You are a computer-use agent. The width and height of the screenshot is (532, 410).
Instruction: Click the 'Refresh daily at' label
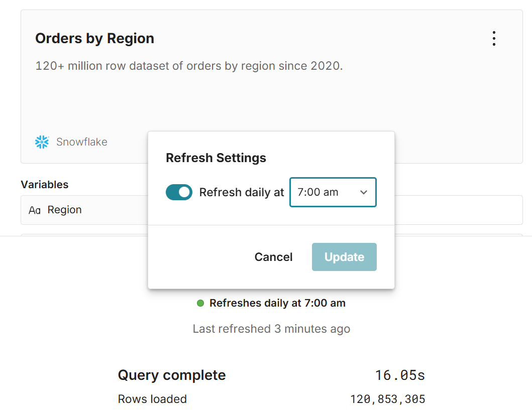coord(242,192)
